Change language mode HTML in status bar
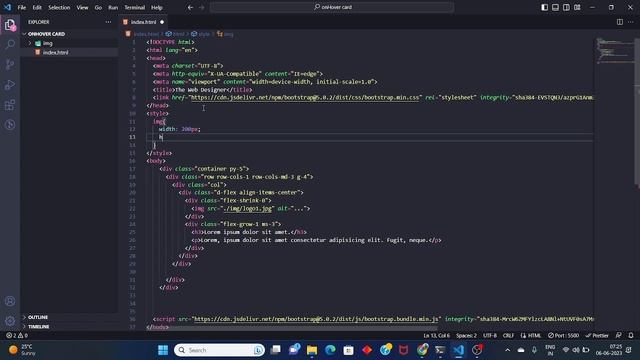The image size is (640, 360). [531, 336]
